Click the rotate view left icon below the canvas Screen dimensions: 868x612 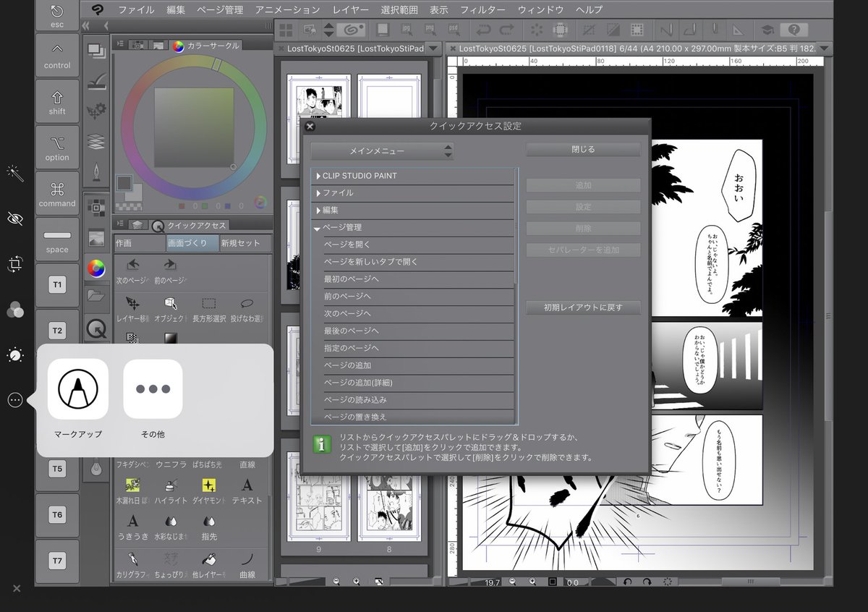click(x=627, y=582)
